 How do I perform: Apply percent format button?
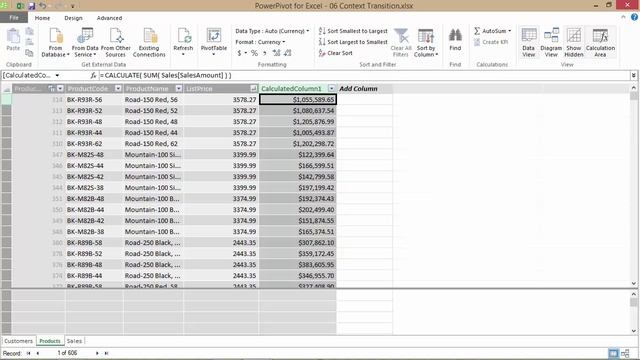click(254, 53)
